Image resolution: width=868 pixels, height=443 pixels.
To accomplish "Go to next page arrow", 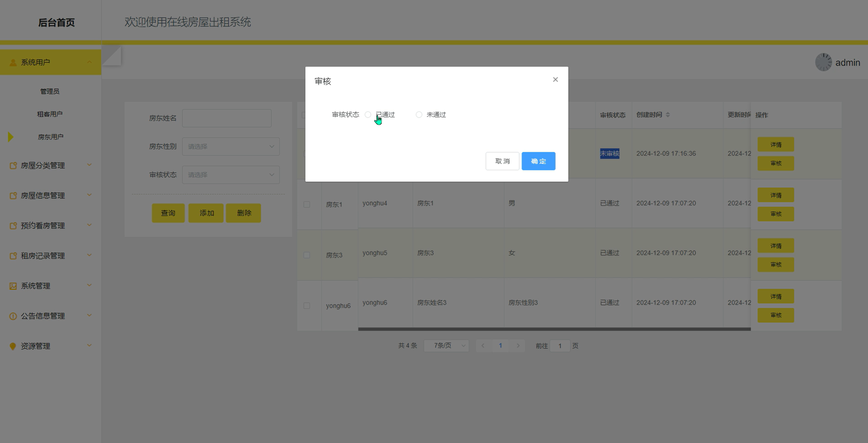I will click(x=518, y=346).
